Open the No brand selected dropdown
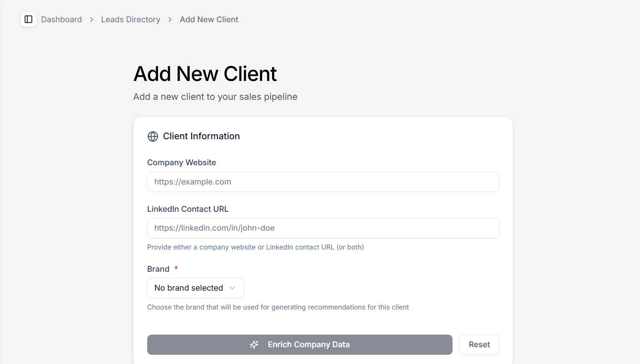Viewport: 640px width, 364px height. point(195,288)
